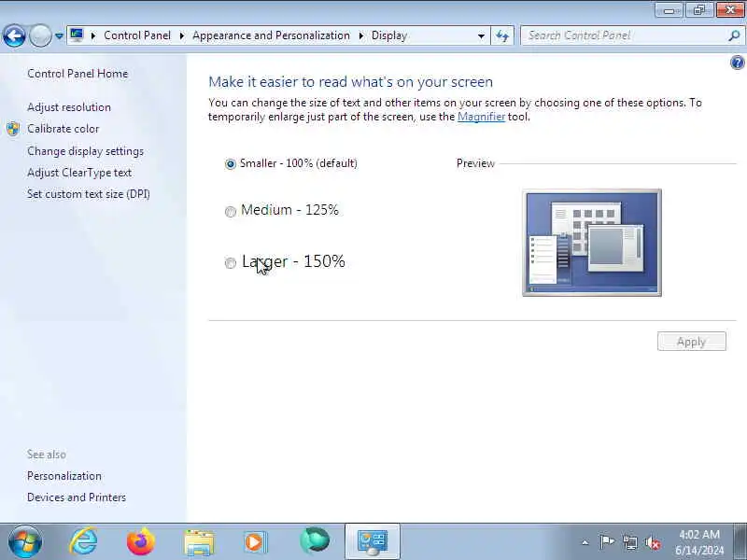This screenshot has width=747, height=560.
Task: Open the address bar history dropdown
Action: [x=481, y=35]
